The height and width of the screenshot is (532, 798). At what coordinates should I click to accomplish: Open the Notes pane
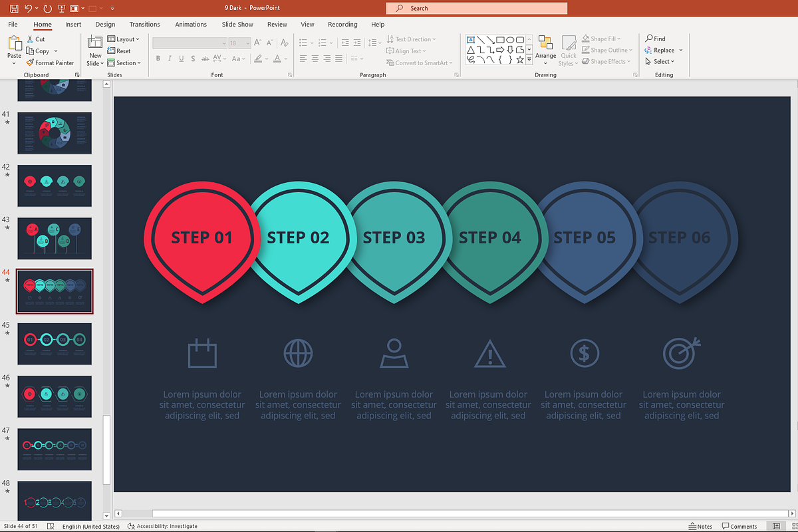[700, 526]
